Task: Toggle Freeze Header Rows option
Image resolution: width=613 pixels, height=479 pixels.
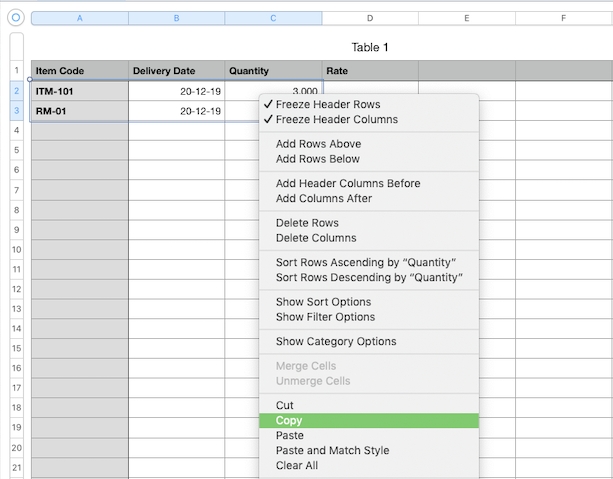Action: [328, 104]
